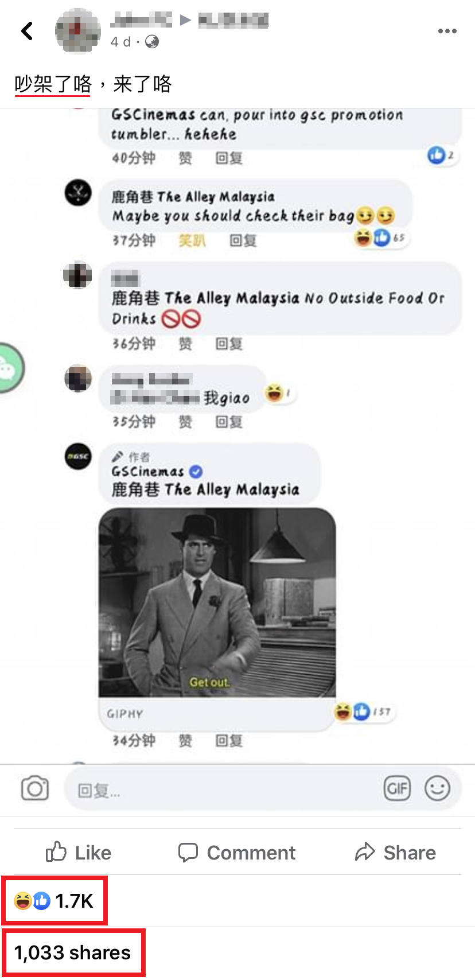Tap the back arrow icon
The width and height of the screenshot is (475, 980).
click(27, 30)
